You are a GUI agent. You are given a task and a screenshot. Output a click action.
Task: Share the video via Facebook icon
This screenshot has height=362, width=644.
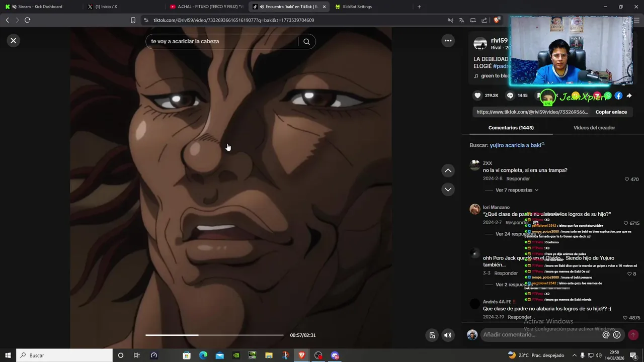pyautogui.click(x=618, y=96)
